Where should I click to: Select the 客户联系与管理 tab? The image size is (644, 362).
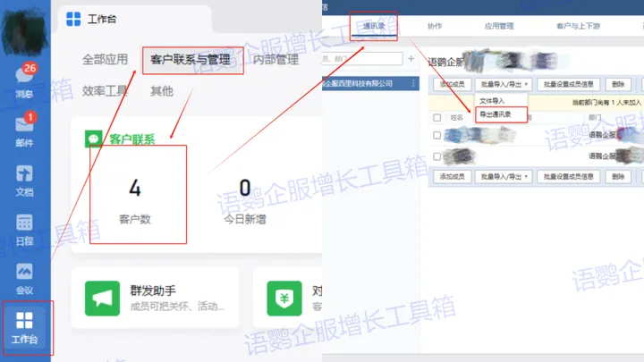[191, 60]
